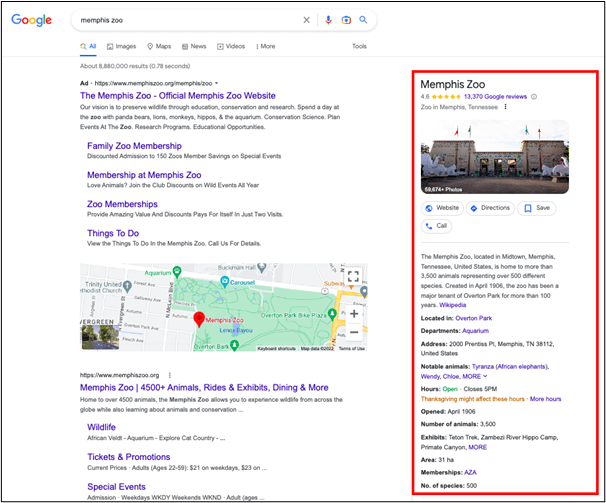
Task: Open the Zoo Memberships link
Action: coord(122,204)
